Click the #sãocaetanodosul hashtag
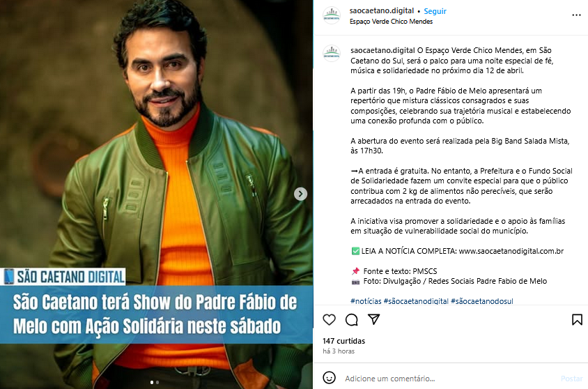Screen dimensions: 588x389 click(x=482, y=301)
